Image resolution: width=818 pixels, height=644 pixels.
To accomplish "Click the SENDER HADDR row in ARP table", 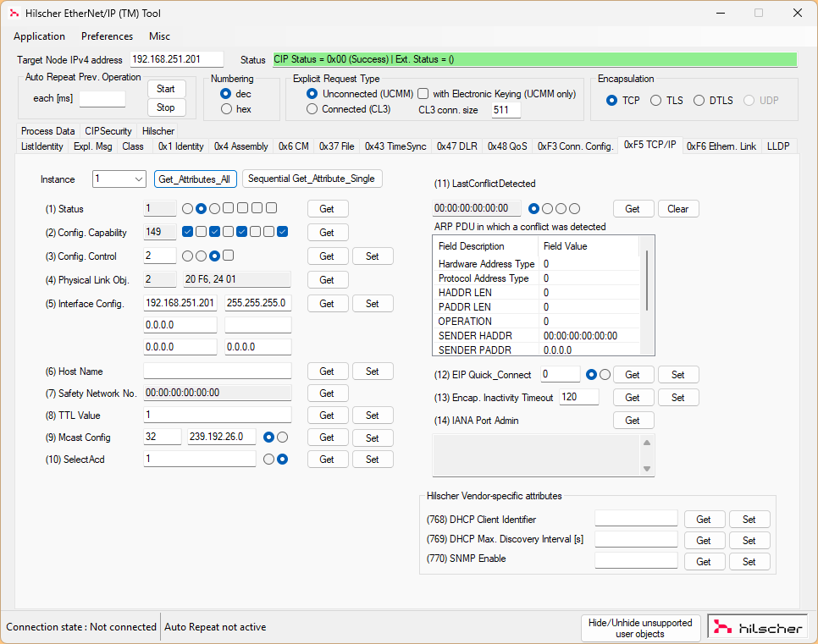I will 538,336.
